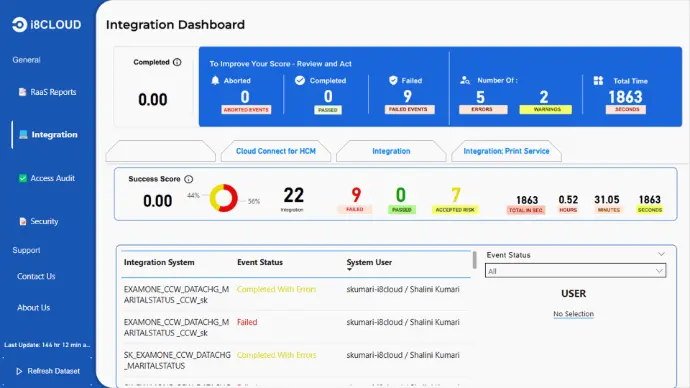Click the RaaS Reports document icon
This screenshot has height=388, width=690.
(x=22, y=92)
